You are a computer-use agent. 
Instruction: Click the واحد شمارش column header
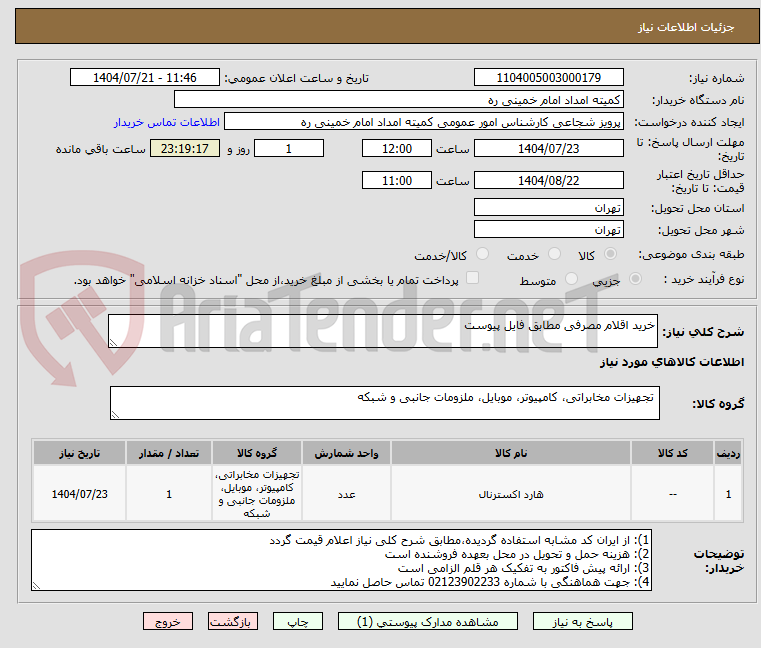click(346, 453)
